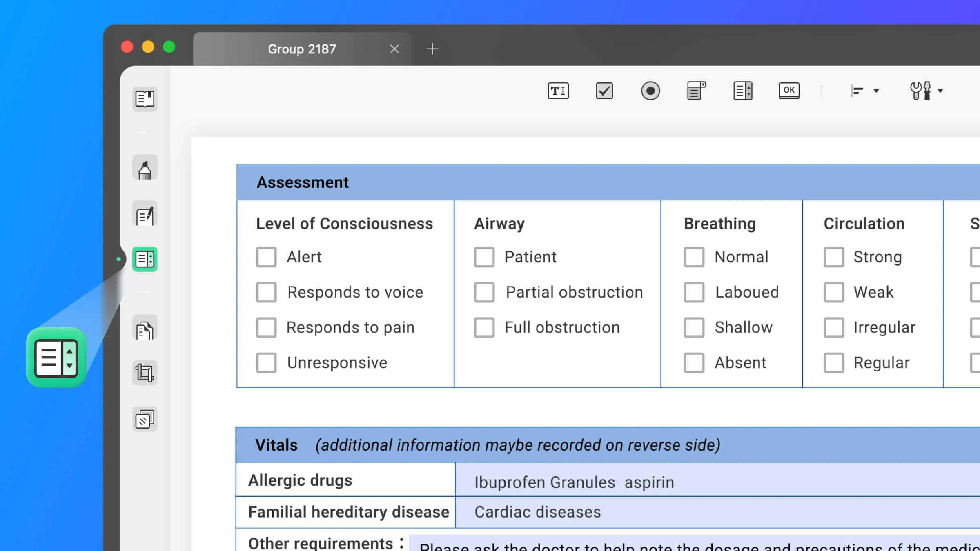Check the Patient checkbox under Airway
980x551 pixels.
pyautogui.click(x=484, y=256)
